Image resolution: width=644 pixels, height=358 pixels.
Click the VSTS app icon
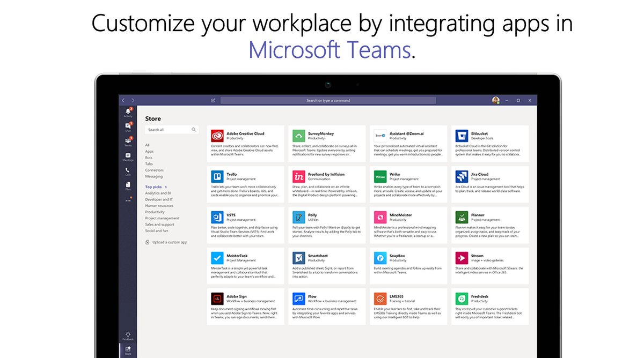[x=217, y=217]
